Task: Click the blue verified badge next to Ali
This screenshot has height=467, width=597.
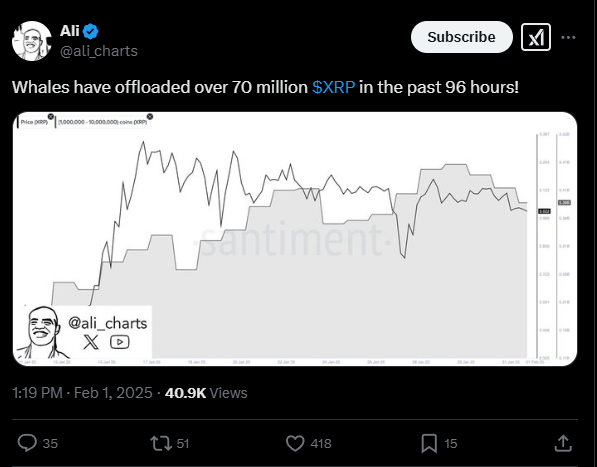Action: pyautogui.click(x=91, y=31)
